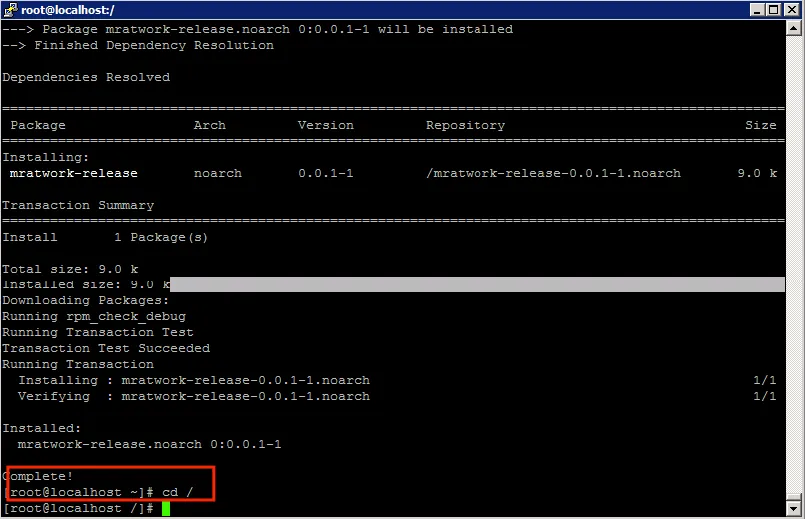Click the 'Installing:' line

(46, 158)
